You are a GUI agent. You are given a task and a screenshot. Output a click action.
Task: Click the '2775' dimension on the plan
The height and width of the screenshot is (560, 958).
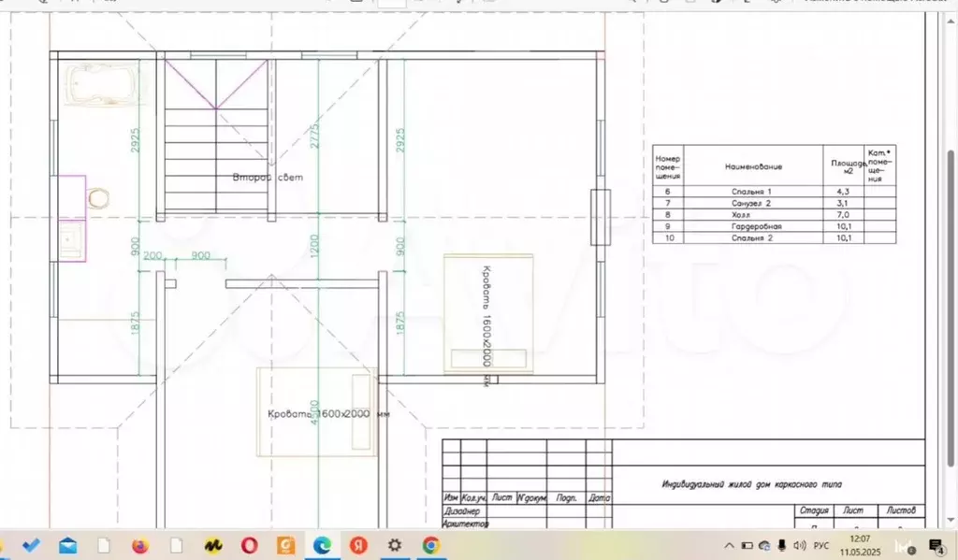pos(314,136)
